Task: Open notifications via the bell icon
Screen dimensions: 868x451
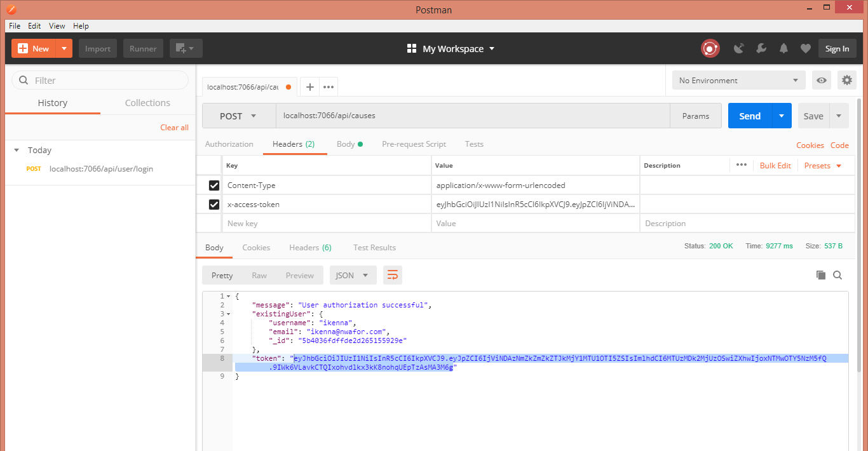Action: pos(783,48)
